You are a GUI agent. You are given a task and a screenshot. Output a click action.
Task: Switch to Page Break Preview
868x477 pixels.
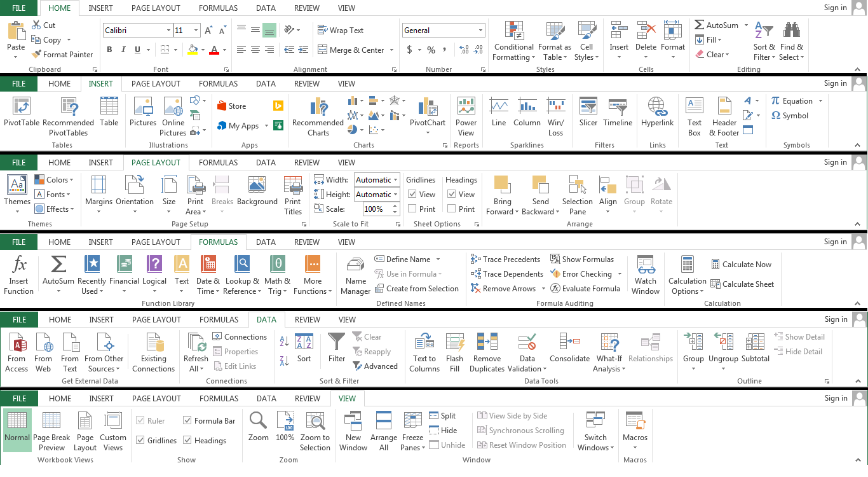click(51, 432)
